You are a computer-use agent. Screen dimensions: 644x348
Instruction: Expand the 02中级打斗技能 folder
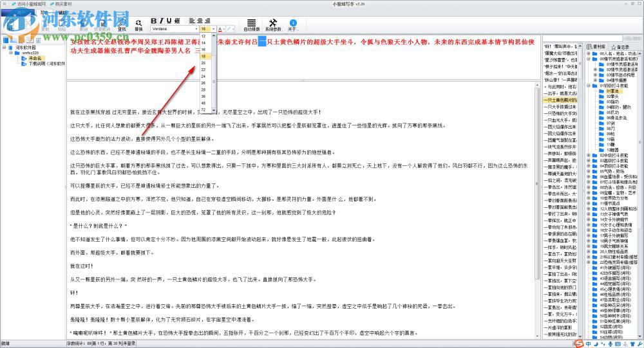pos(589,156)
